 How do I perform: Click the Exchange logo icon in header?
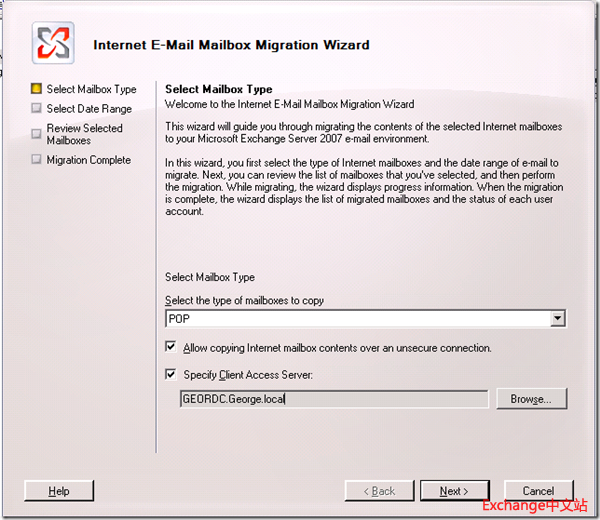click(53, 43)
